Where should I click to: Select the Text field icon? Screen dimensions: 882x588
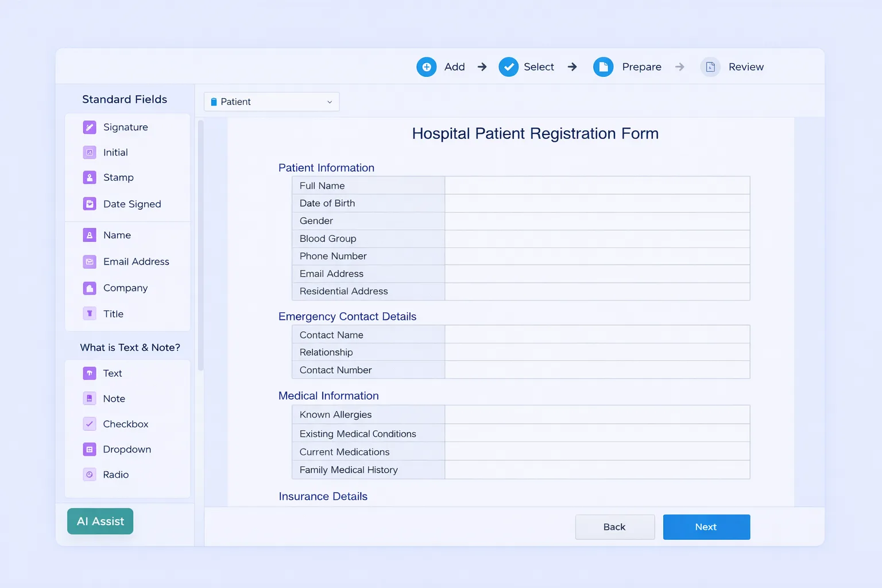pyautogui.click(x=90, y=373)
